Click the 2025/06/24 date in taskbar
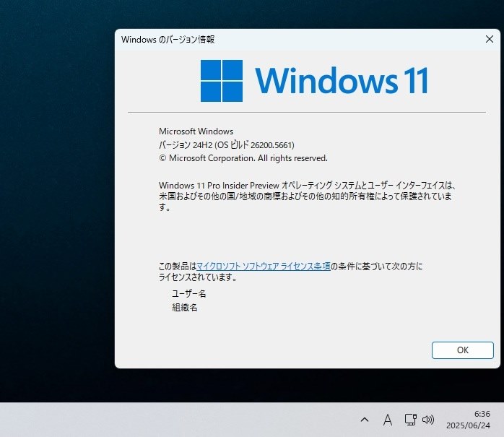Viewport: 504px width, 437px height. [x=468, y=425]
